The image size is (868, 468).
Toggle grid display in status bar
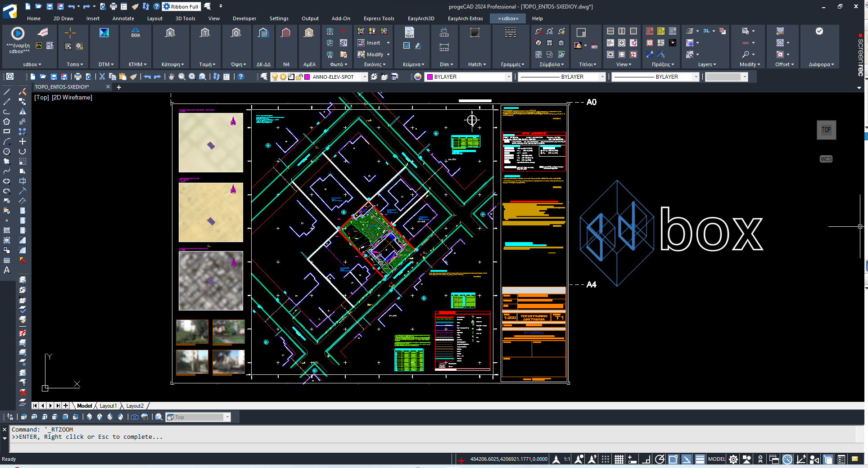(x=619, y=459)
